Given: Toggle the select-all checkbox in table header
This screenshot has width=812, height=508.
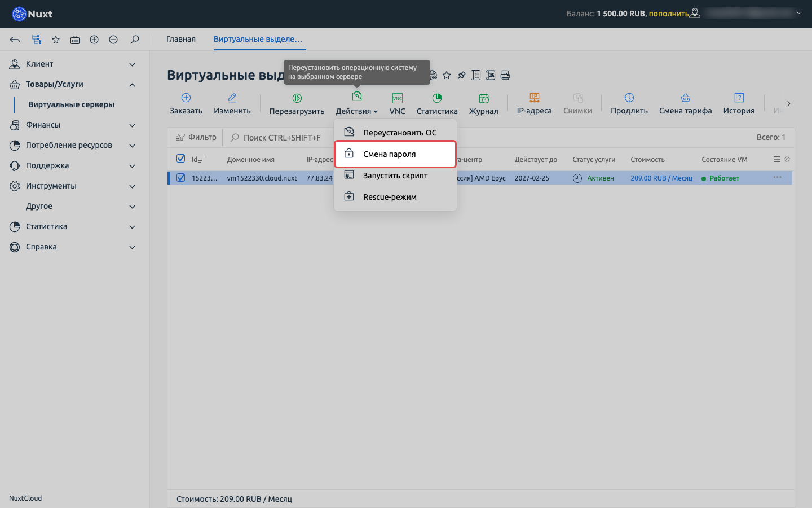Looking at the screenshot, I should click(x=181, y=159).
